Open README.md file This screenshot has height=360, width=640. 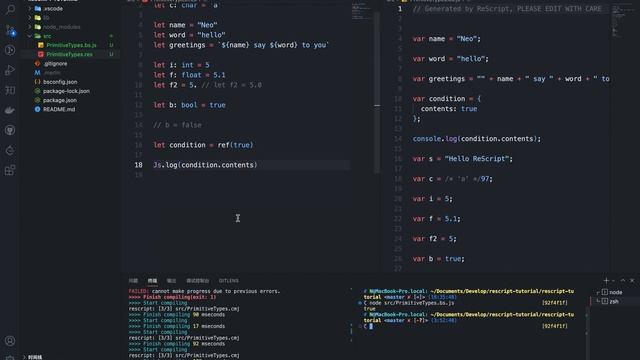(x=59, y=109)
